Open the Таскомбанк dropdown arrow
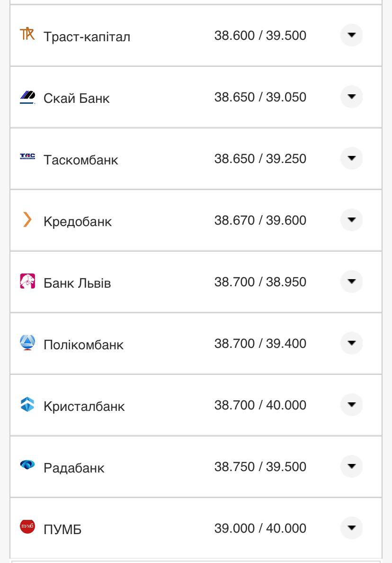The image size is (392, 563). (351, 158)
